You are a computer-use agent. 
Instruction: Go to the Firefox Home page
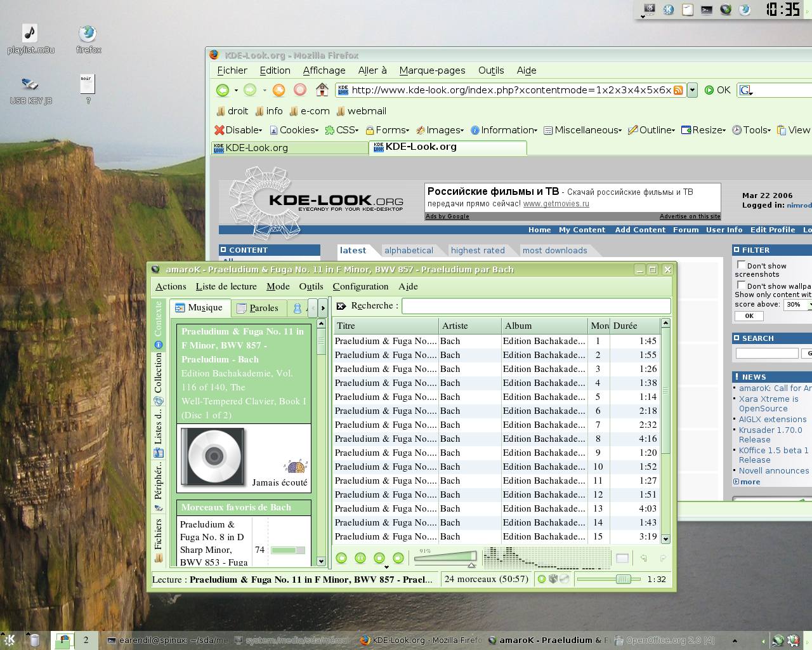click(322, 90)
